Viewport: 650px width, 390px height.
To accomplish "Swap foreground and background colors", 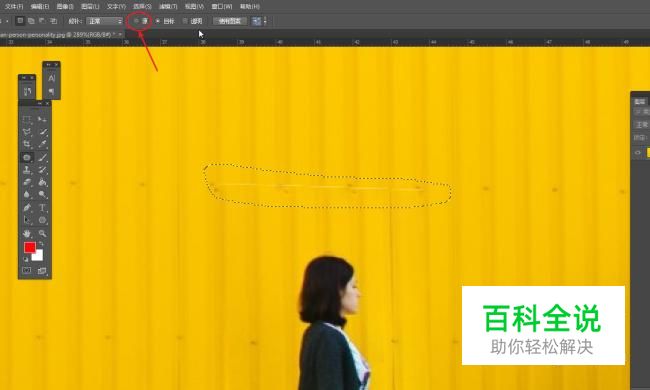I will point(41,245).
